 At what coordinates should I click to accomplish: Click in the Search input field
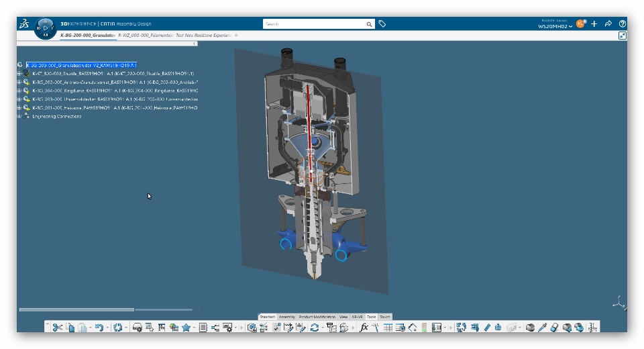point(314,24)
